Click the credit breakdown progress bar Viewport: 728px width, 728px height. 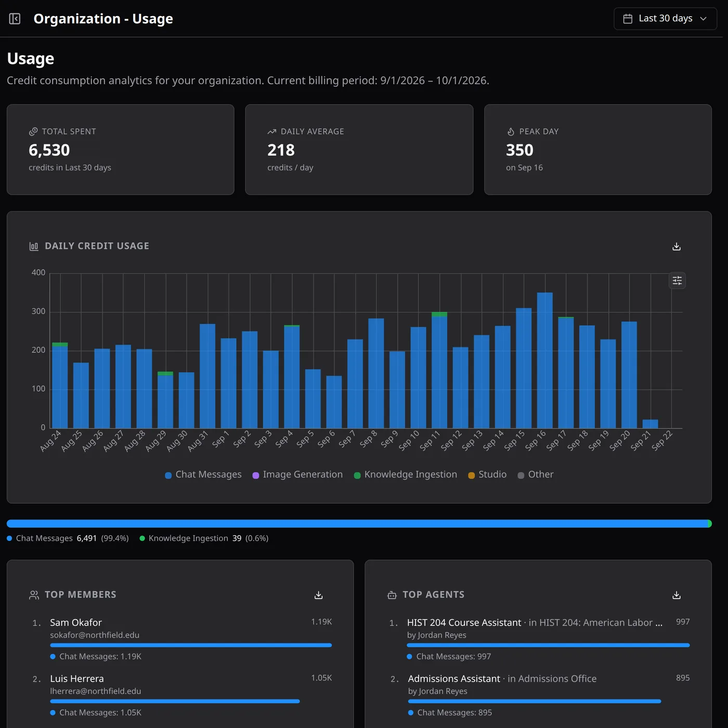point(359,524)
